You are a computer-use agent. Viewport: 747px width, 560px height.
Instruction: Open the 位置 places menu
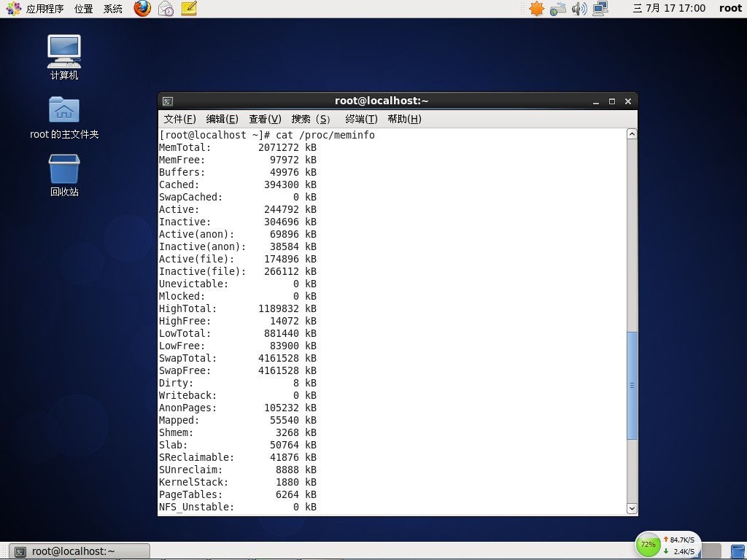pos(84,9)
